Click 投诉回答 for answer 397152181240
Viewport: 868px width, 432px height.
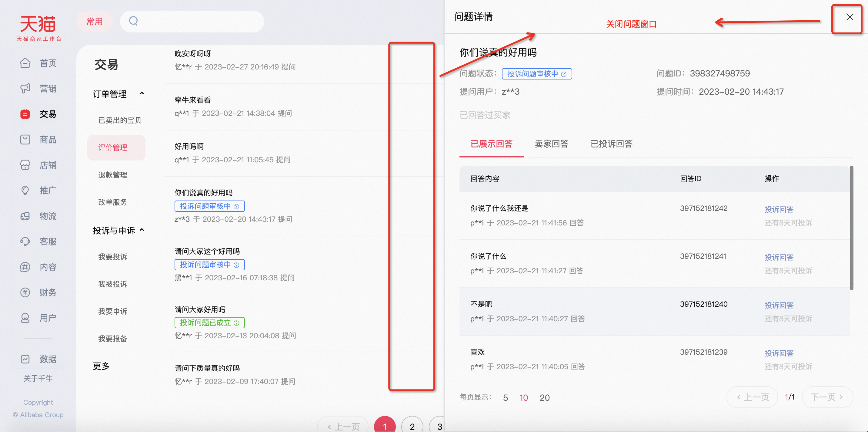779,305
